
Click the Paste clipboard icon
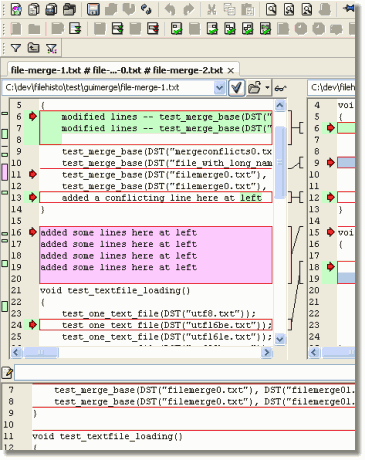click(247, 9)
